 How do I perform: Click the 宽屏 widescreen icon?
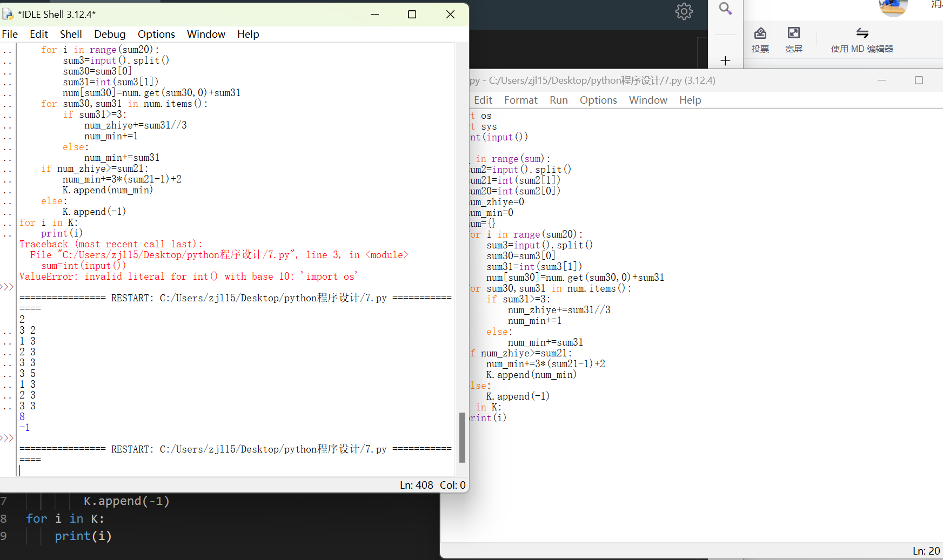coord(793,40)
